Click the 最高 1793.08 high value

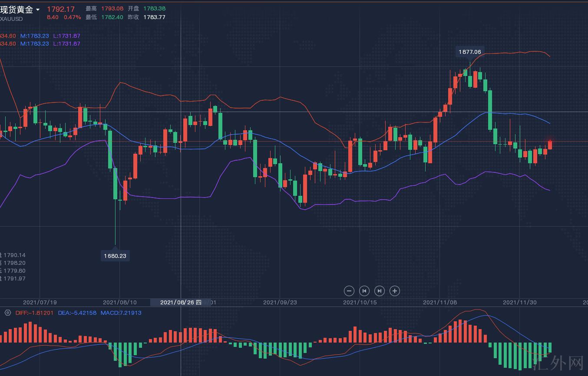coord(112,9)
